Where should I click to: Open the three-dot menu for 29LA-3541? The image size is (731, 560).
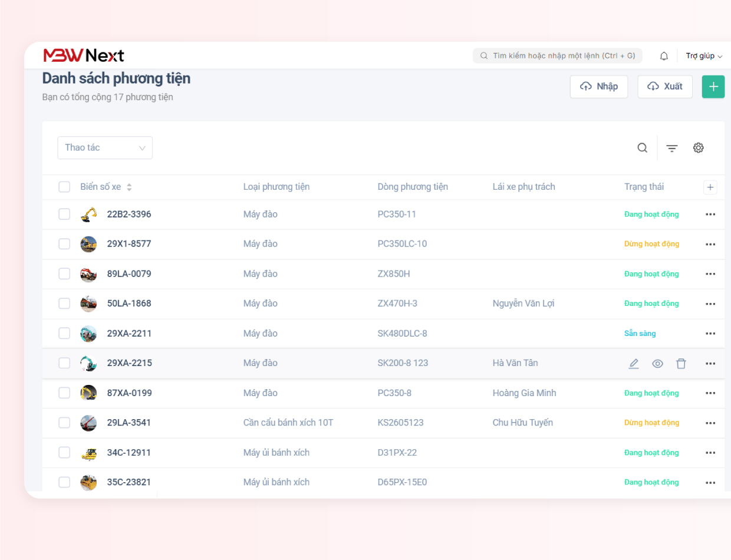tap(710, 423)
